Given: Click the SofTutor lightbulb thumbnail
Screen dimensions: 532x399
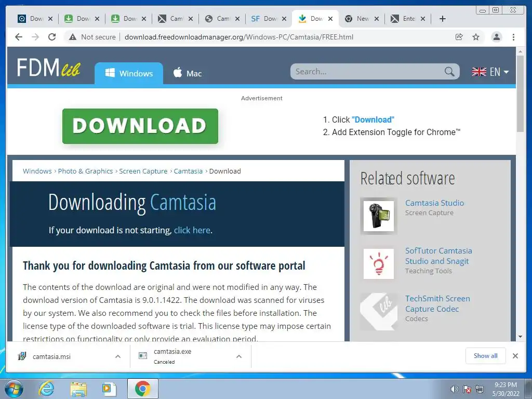Looking at the screenshot, I should click(x=379, y=263).
